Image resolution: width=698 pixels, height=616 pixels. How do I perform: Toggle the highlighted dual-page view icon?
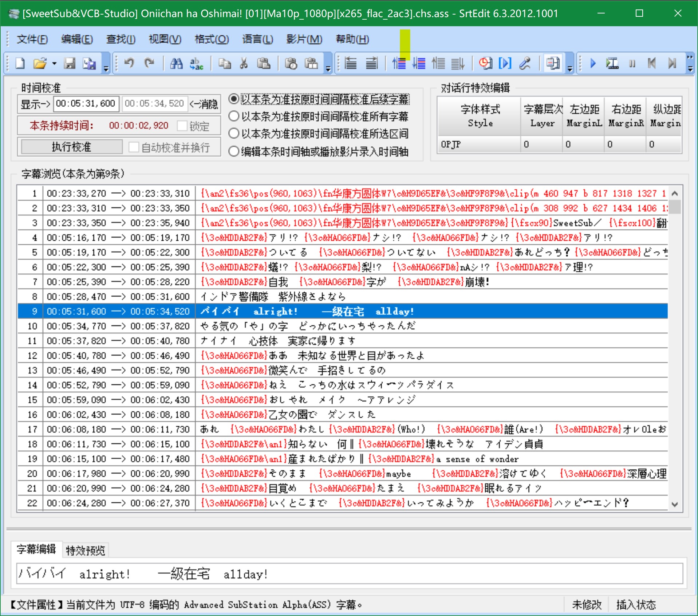tap(553, 63)
